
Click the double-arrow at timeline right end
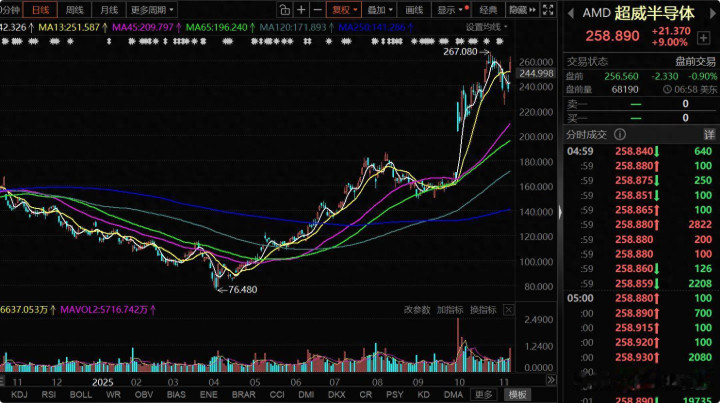[x=551, y=380]
